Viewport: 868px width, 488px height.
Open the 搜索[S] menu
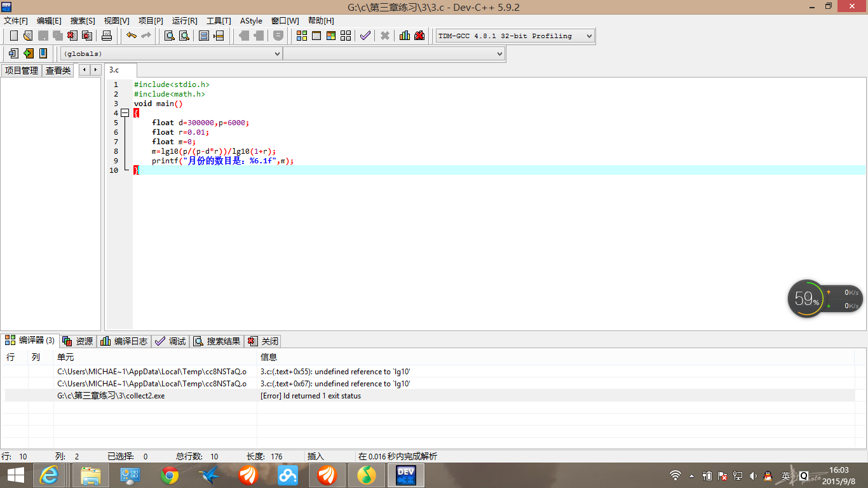83,21
